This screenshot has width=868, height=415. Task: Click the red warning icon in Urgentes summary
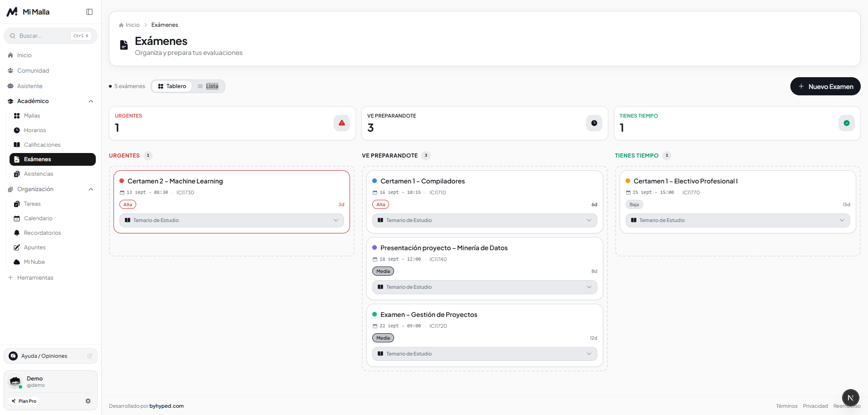[x=342, y=123]
